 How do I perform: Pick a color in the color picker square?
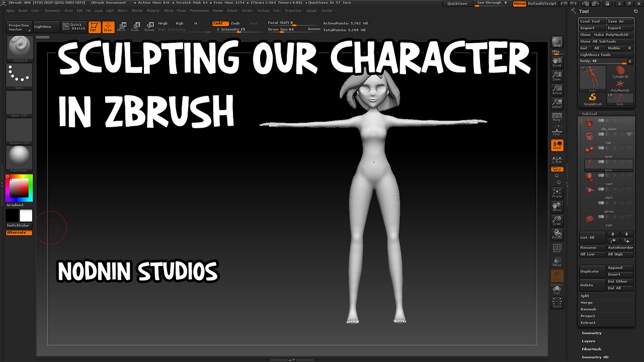pos(19,188)
